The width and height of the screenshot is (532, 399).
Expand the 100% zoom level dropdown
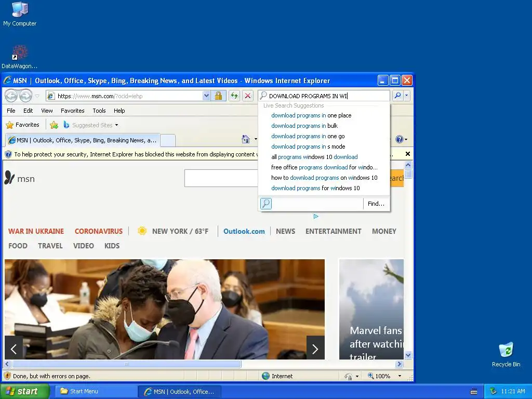coord(400,376)
